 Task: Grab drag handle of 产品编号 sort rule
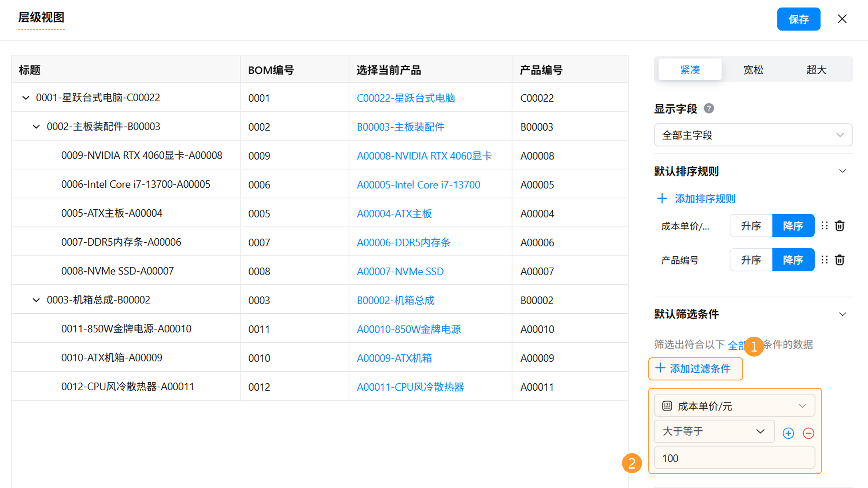tap(824, 260)
